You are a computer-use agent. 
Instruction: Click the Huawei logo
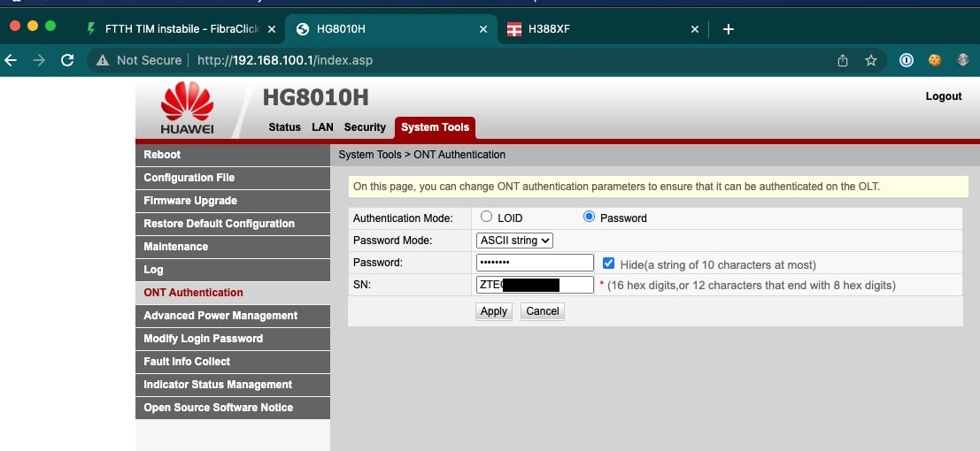click(x=187, y=108)
